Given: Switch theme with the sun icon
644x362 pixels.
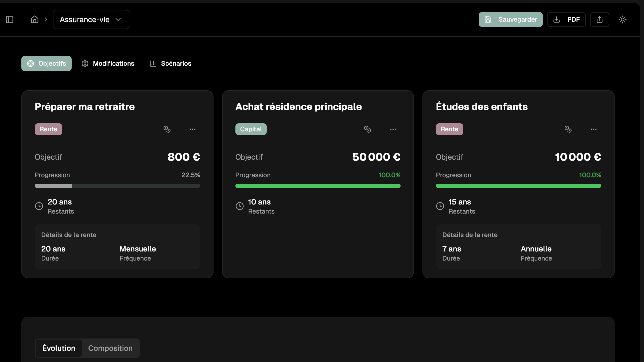Looking at the screenshot, I should click(x=622, y=19).
